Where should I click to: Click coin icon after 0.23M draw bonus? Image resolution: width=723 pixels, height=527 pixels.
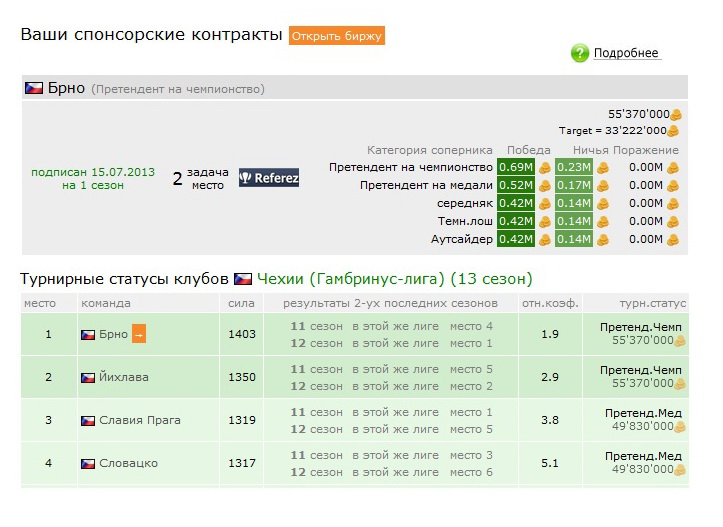pyautogui.click(x=603, y=167)
